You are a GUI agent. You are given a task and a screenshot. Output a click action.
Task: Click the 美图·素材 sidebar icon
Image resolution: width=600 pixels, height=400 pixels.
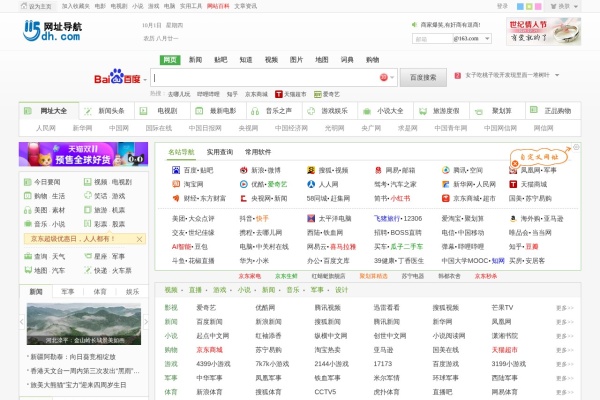coord(28,210)
